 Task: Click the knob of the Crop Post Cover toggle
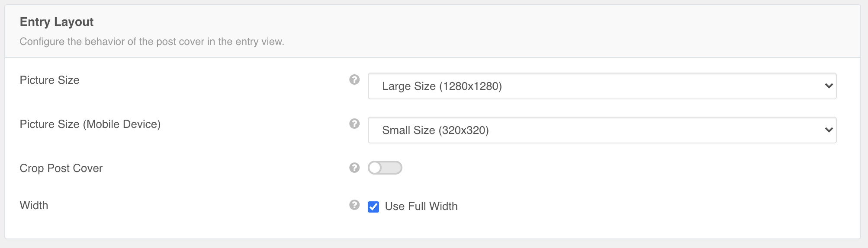tap(375, 168)
